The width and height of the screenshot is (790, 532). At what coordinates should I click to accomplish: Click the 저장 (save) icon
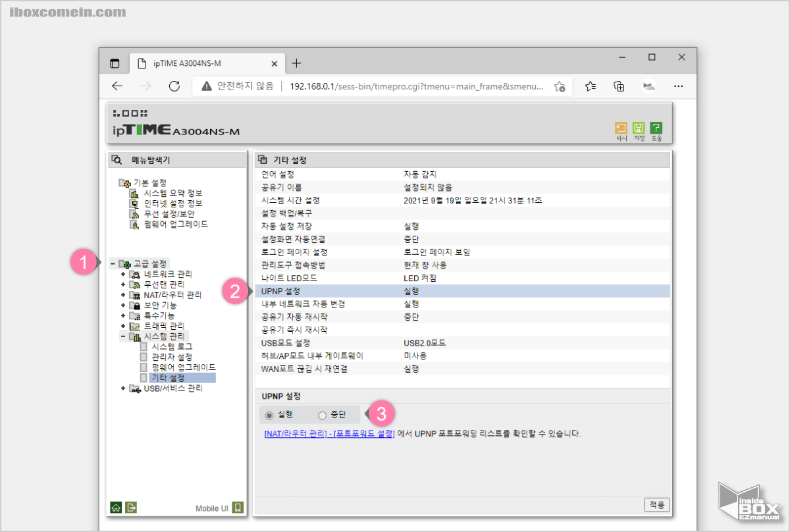(639, 128)
